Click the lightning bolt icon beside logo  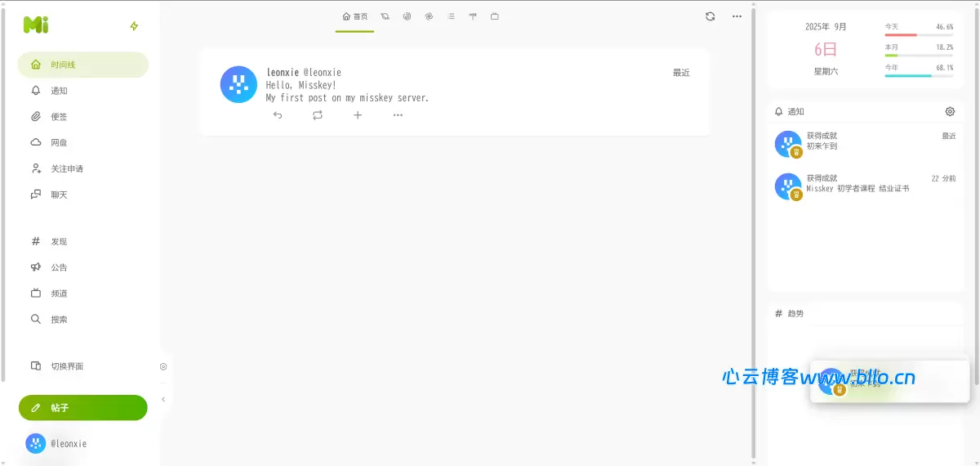click(x=135, y=26)
